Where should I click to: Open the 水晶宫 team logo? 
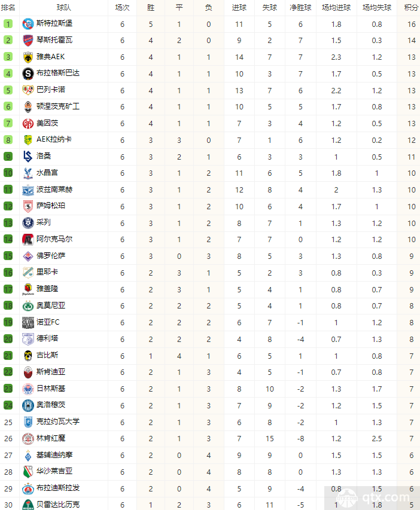point(27,173)
